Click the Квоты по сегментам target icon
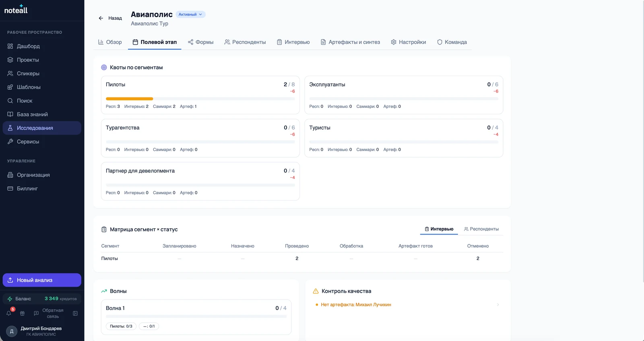 [104, 68]
